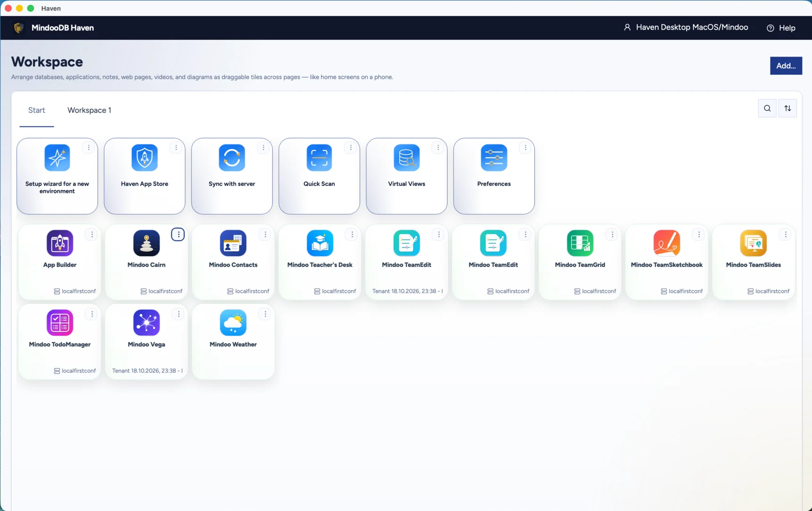
Task: Select the Start tab
Action: 36,110
